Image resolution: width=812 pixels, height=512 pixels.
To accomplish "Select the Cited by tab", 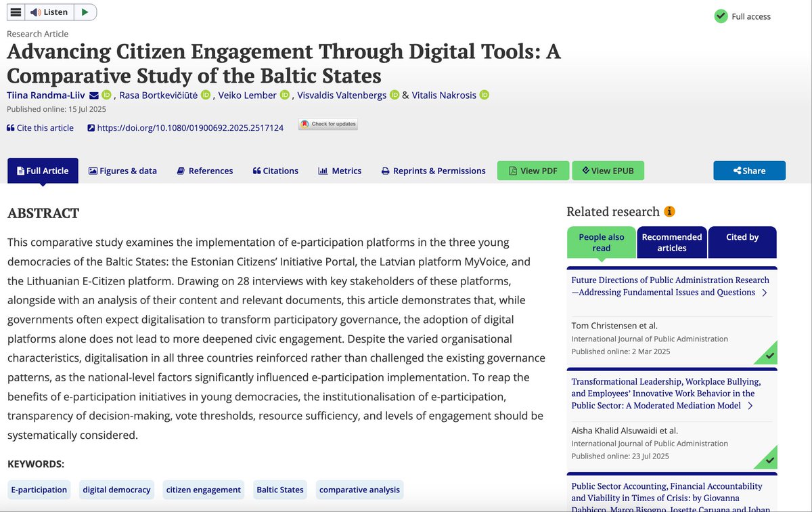I will (x=742, y=242).
